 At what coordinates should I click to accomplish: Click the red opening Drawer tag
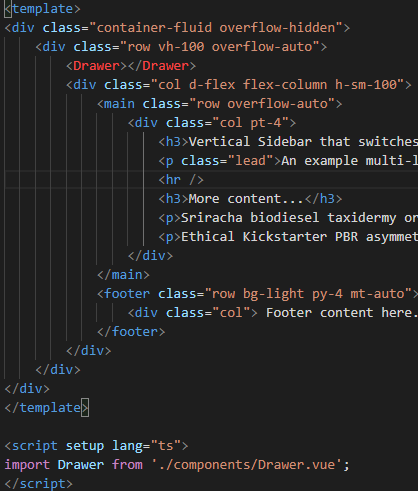pyautogui.click(x=96, y=66)
